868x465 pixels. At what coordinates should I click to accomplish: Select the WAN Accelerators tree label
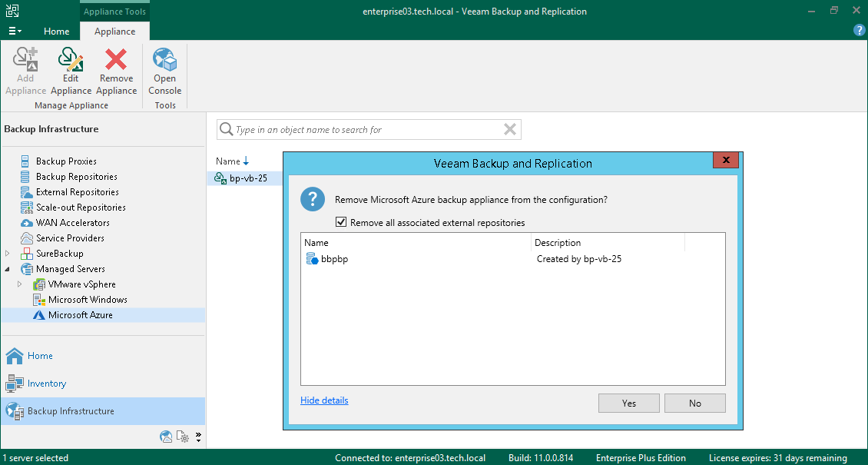point(73,223)
